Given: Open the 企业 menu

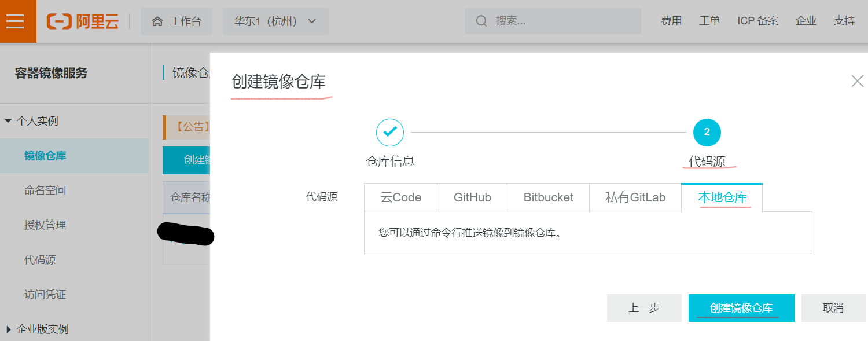Looking at the screenshot, I should [x=806, y=21].
